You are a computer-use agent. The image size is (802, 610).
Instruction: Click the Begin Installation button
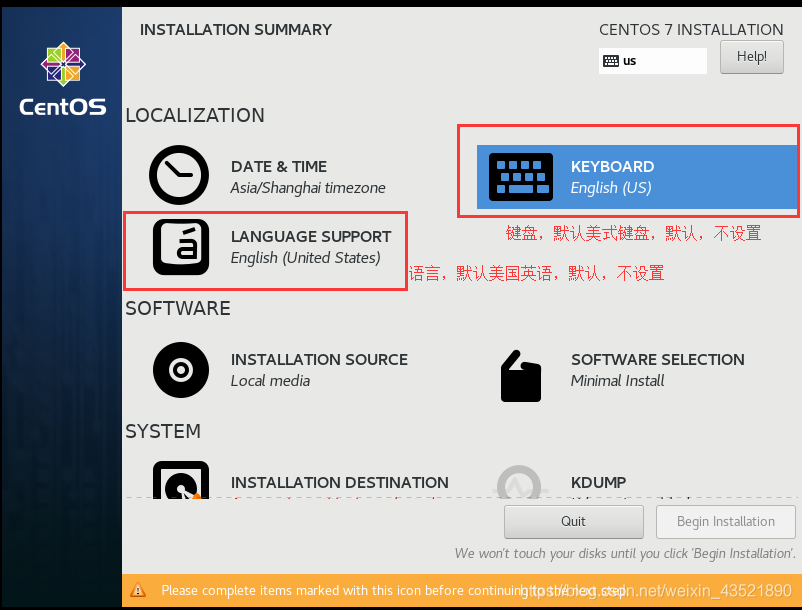(725, 522)
